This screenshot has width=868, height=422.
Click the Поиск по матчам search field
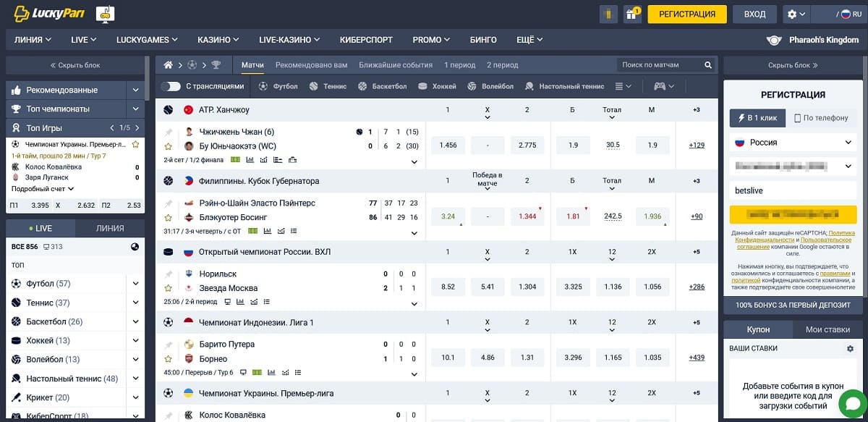(x=660, y=65)
